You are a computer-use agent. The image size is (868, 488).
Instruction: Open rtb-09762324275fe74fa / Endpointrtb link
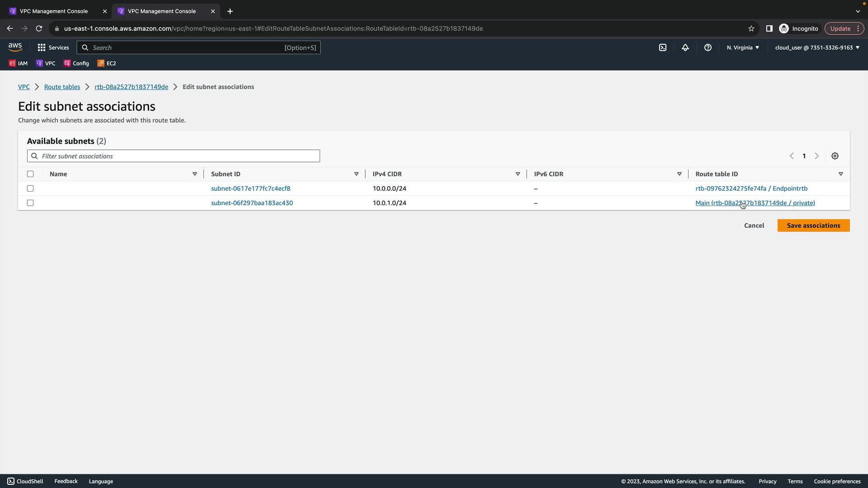[751, 188]
